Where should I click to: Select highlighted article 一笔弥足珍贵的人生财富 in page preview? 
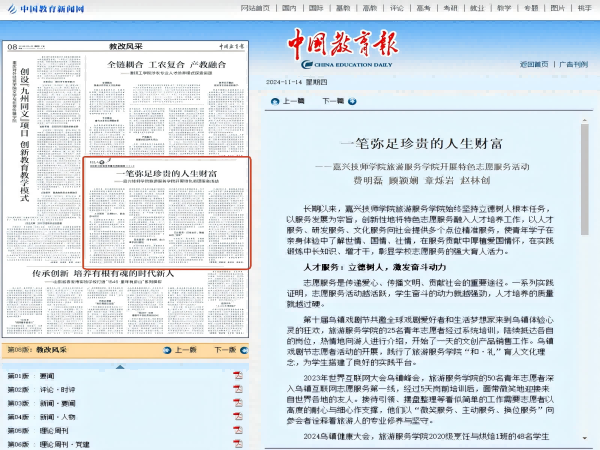(167, 212)
